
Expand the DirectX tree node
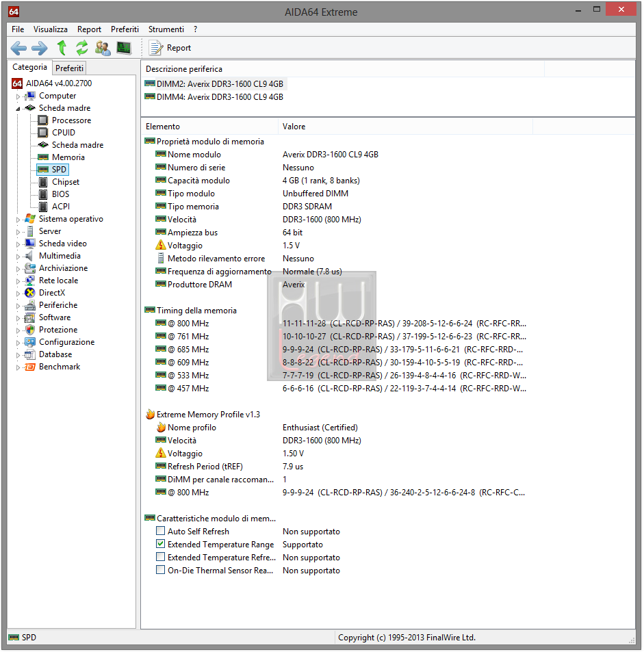coord(18,294)
